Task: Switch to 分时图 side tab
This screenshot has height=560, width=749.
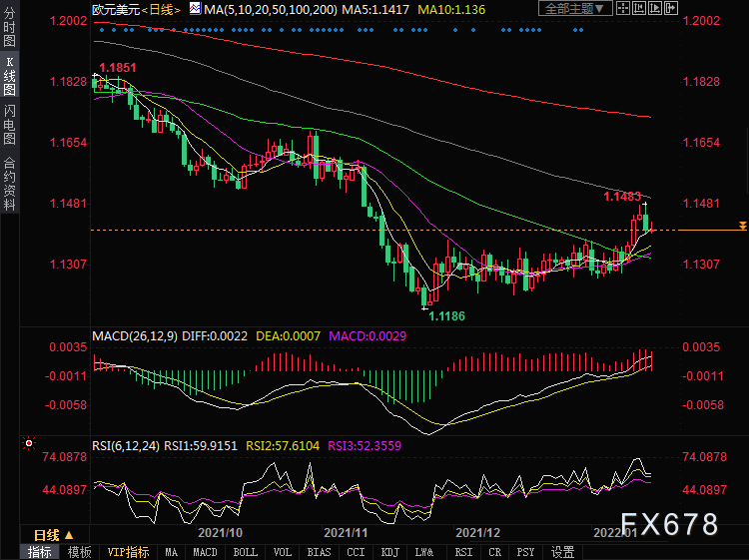Action: (9, 27)
